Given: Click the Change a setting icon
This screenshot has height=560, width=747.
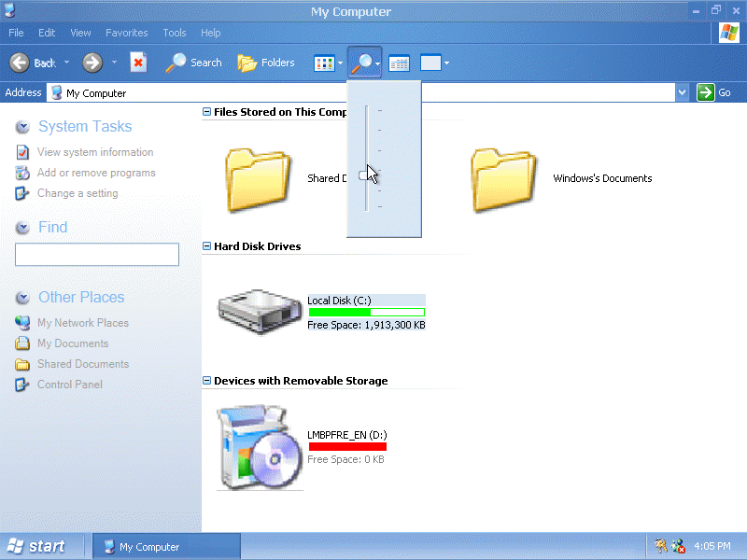Looking at the screenshot, I should click(22, 193).
